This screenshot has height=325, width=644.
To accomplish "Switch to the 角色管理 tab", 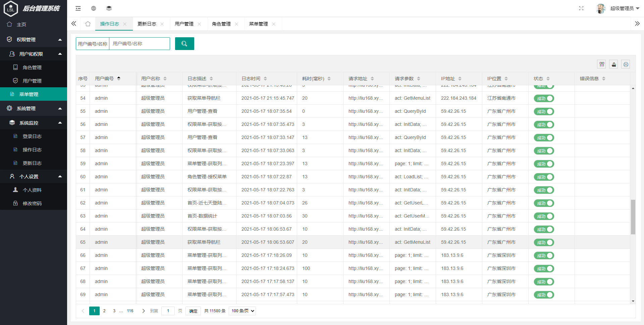I will click(221, 24).
